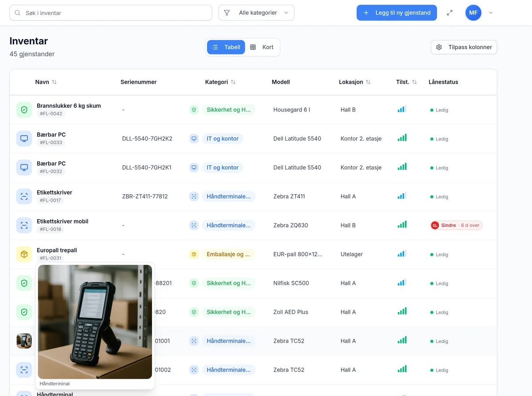Click the Zebra ZQ630 model cell
Viewport: 532px width, 396px height.
(x=291, y=225)
